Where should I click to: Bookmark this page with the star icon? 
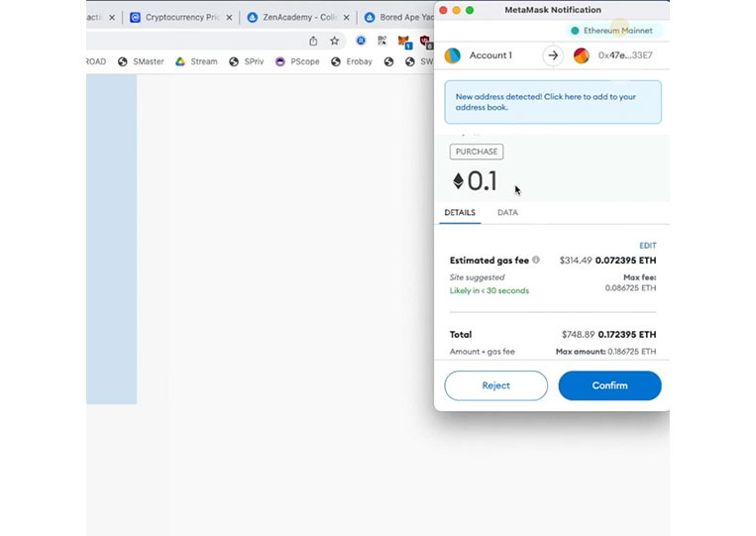coord(335,41)
